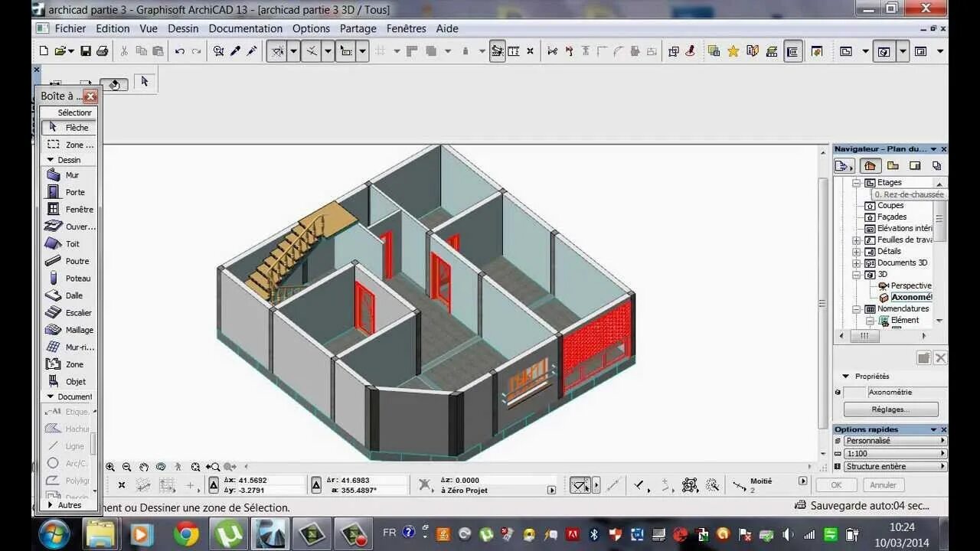Click the OK button in bottom bar
Image resolution: width=980 pixels, height=551 pixels.
pos(836,485)
